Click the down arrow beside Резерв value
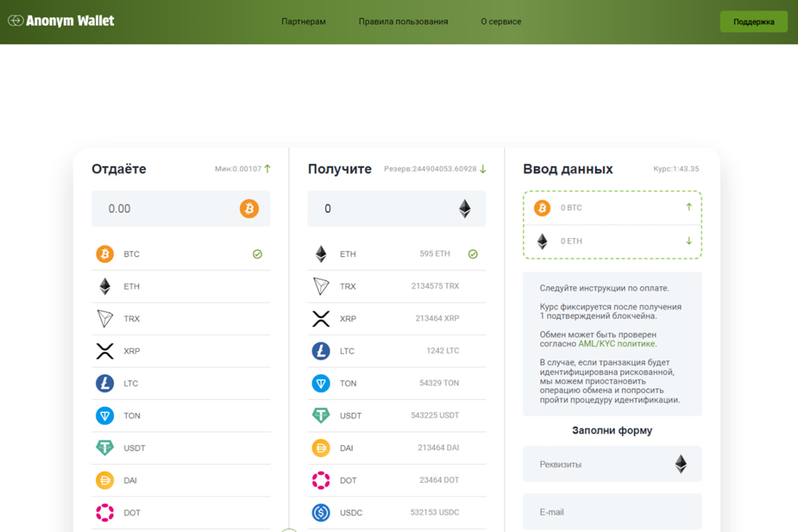 pos(483,168)
